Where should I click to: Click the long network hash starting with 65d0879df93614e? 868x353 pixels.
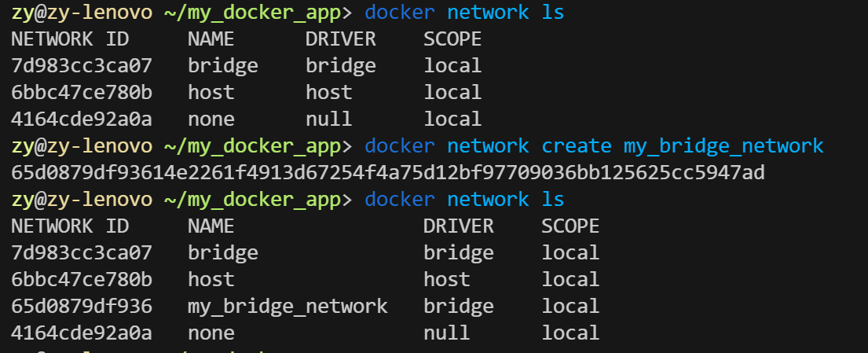point(388,173)
